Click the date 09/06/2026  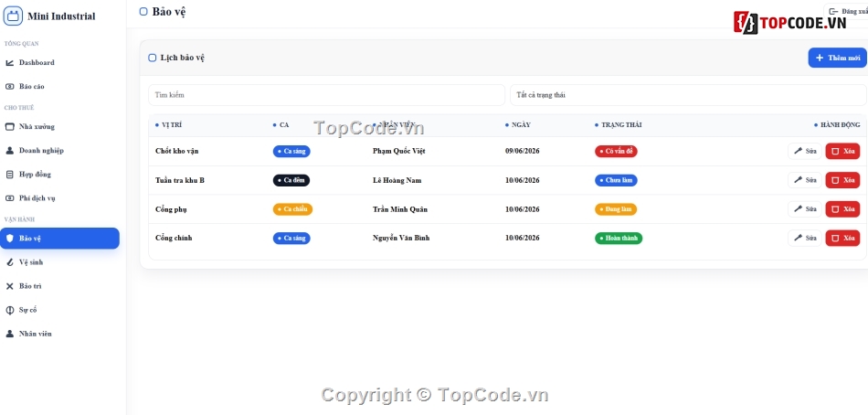pos(522,151)
